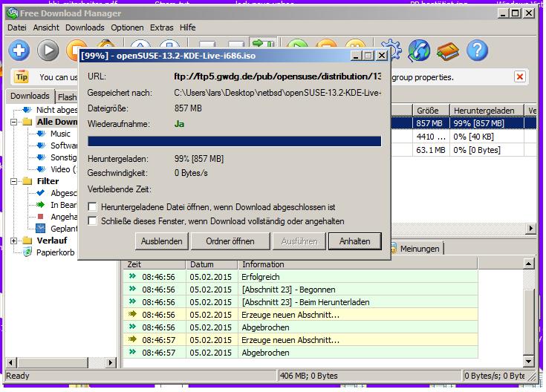Image resolution: width=546 pixels, height=392 pixels.
Task: Click the green arrow In Bearbeitung filter icon
Action: pos(41,205)
